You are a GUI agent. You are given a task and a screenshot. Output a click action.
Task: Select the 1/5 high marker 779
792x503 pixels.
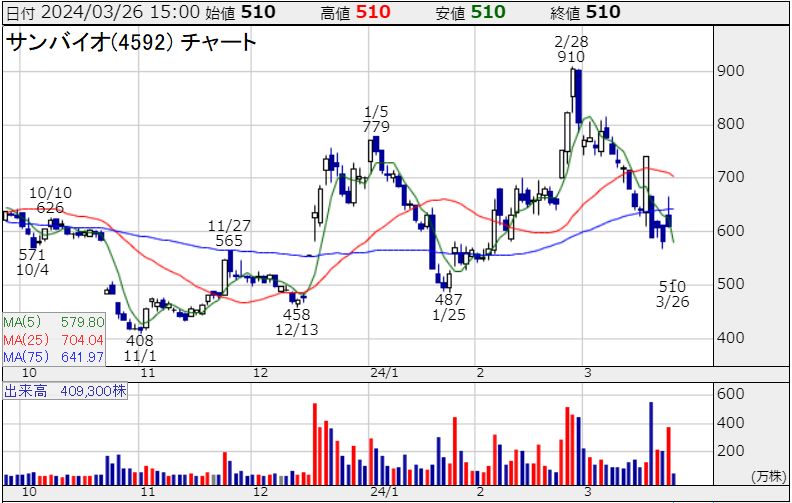[376, 119]
